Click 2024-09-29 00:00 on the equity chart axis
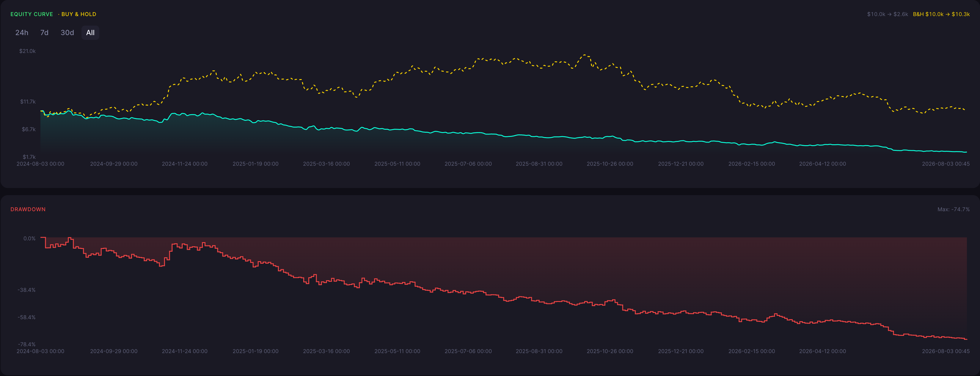This screenshot has height=376, width=980. tap(114, 164)
